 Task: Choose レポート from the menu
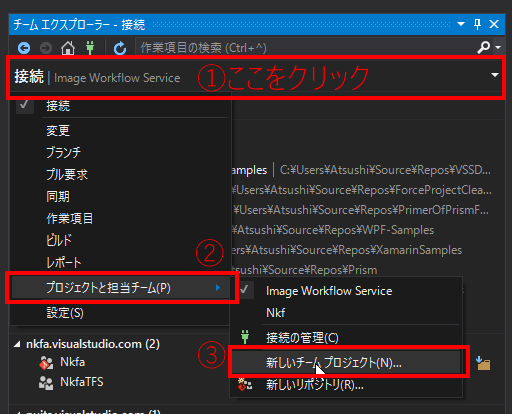(120, 262)
